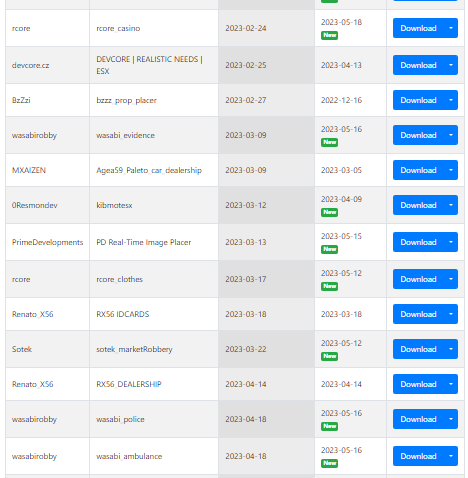
Task: Download the rcore_casino resource
Action: pyautogui.click(x=418, y=28)
